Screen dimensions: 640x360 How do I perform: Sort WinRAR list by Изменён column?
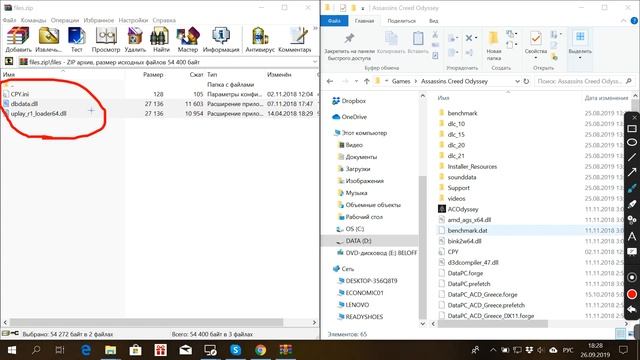[279, 75]
